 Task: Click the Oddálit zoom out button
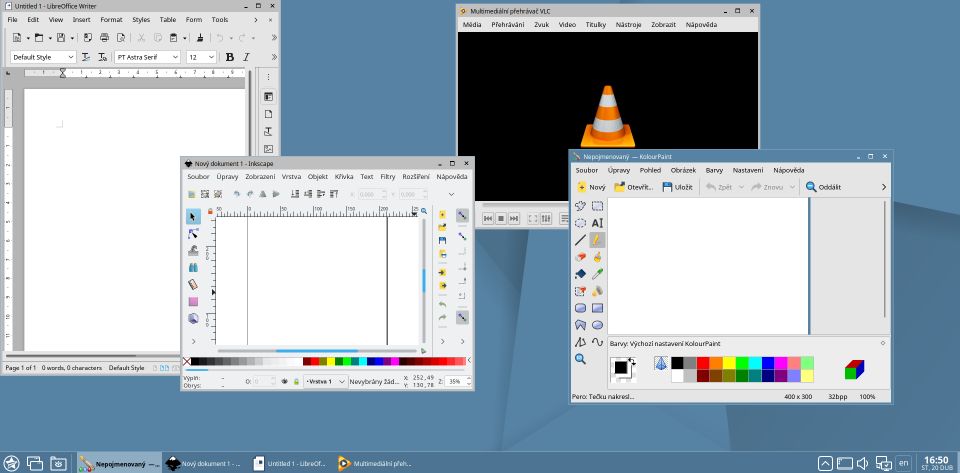click(x=823, y=187)
